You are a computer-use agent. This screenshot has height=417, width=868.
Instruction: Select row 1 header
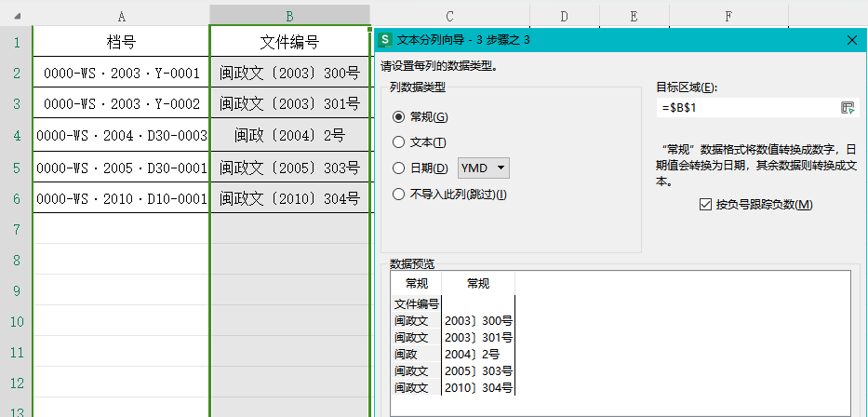tap(17, 42)
